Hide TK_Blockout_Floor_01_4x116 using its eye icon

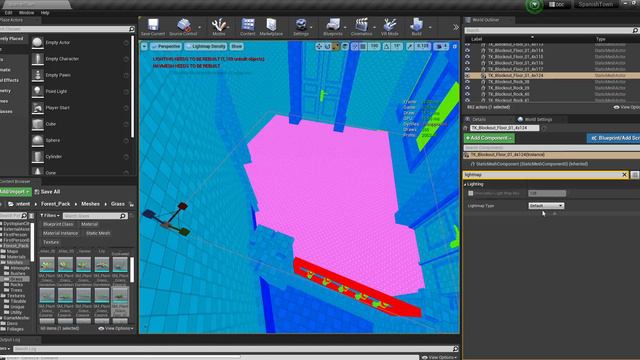[x=467, y=63]
